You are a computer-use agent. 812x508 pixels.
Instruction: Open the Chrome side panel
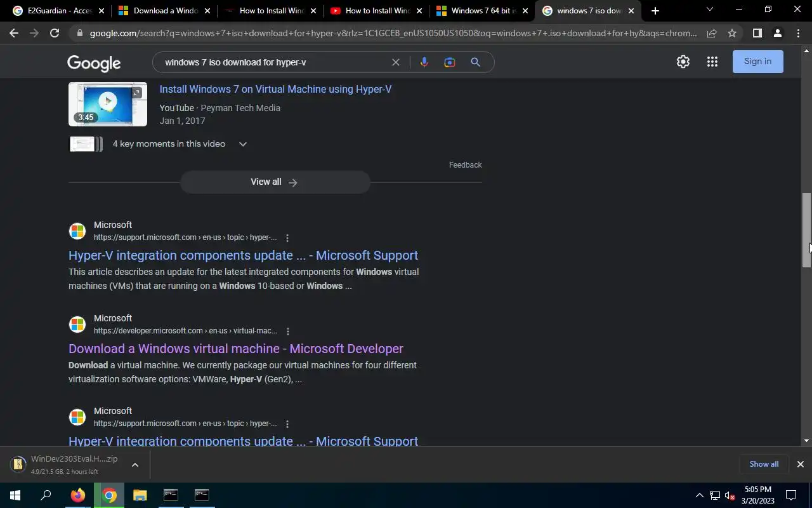pyautogui.click(x=757, y=33)
